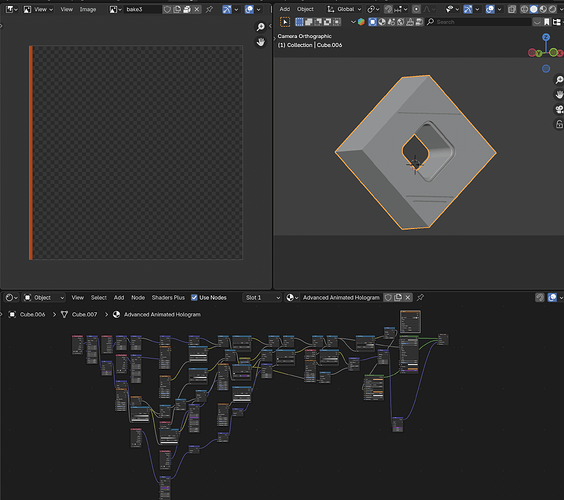Open snapping options dropdown

tap(400, 9)
